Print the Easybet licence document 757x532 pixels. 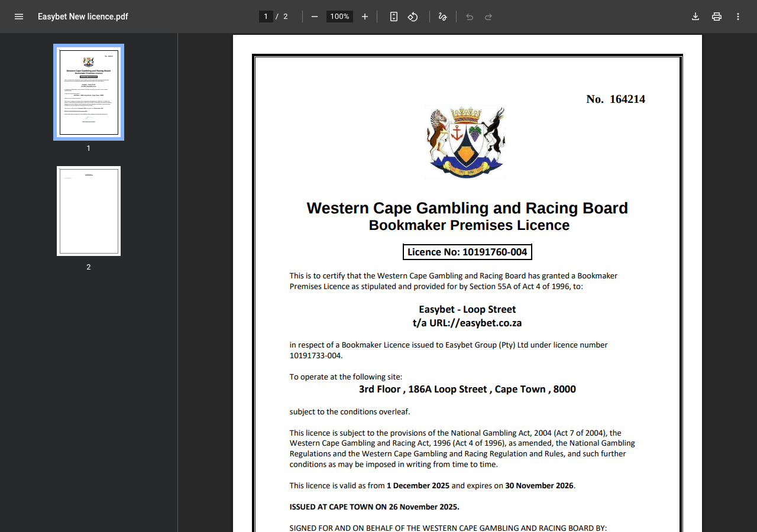click(717, 17)
